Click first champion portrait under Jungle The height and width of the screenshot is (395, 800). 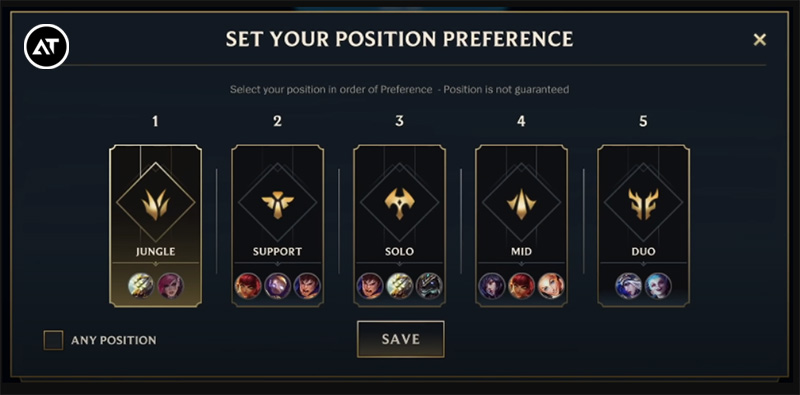point(140,286)
